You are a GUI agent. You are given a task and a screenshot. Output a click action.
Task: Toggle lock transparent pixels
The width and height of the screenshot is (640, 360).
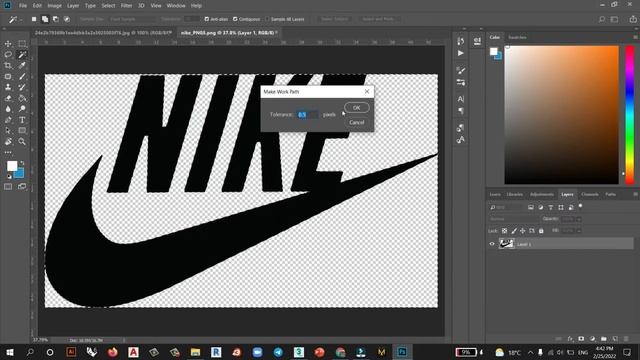point(504,231)
